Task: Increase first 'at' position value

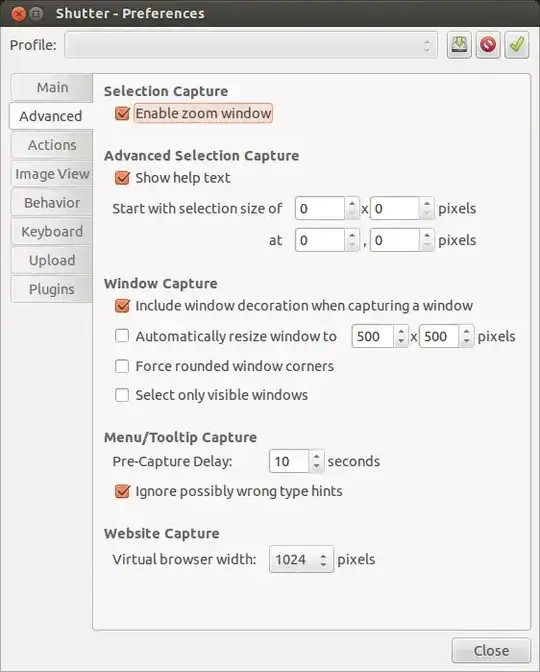Action: coord(352,235)
